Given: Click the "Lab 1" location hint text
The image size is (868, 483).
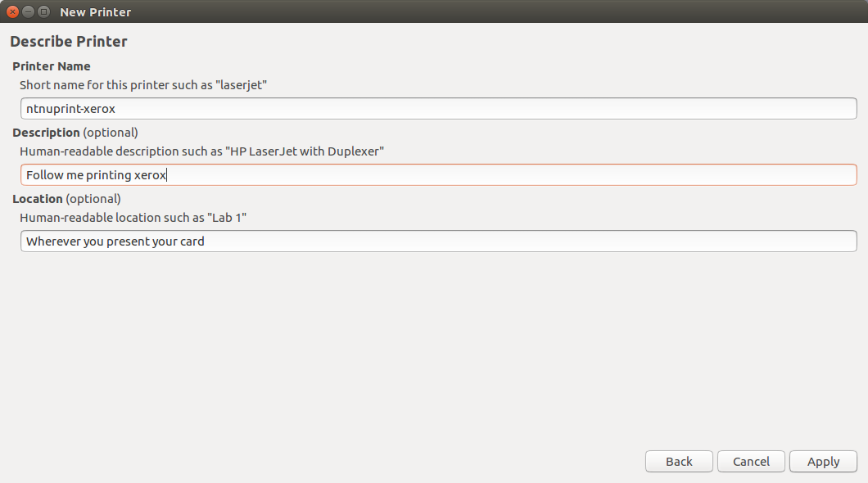Looking at the screenshot, I should point(133,218).
